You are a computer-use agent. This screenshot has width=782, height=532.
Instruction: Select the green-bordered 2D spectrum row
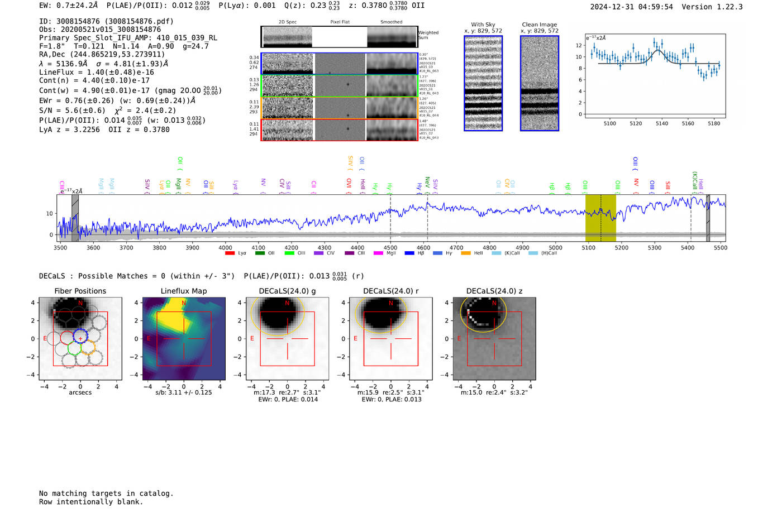pyautogui.click(x=339, y=85)
